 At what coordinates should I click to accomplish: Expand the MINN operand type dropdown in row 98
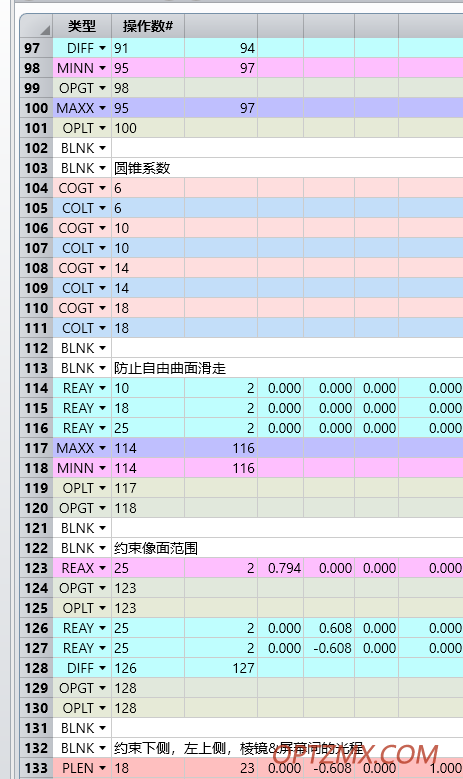[102, 68]
